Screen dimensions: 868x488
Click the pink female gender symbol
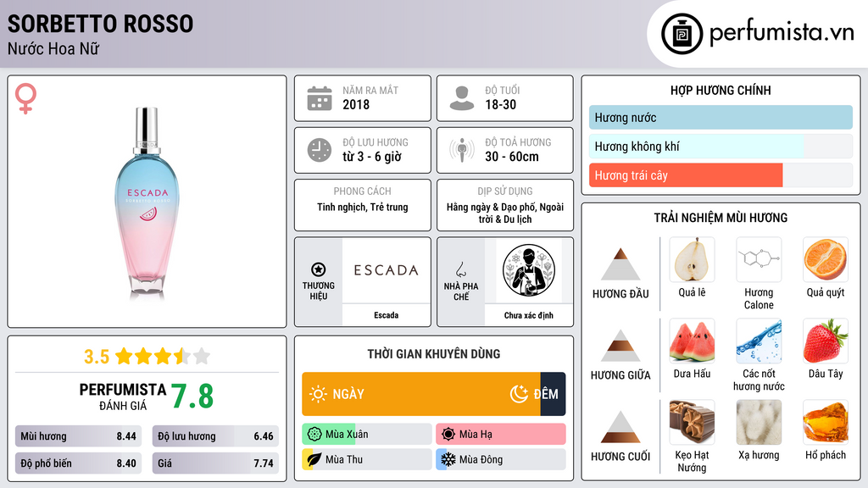click(25, 98)
